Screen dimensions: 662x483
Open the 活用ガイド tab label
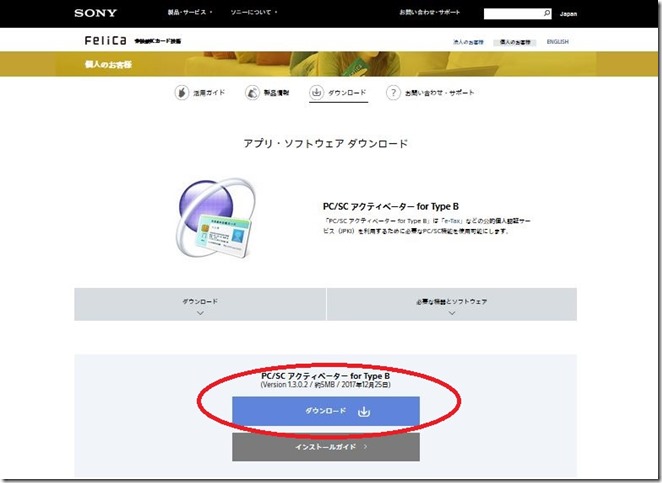coord(209,92)
